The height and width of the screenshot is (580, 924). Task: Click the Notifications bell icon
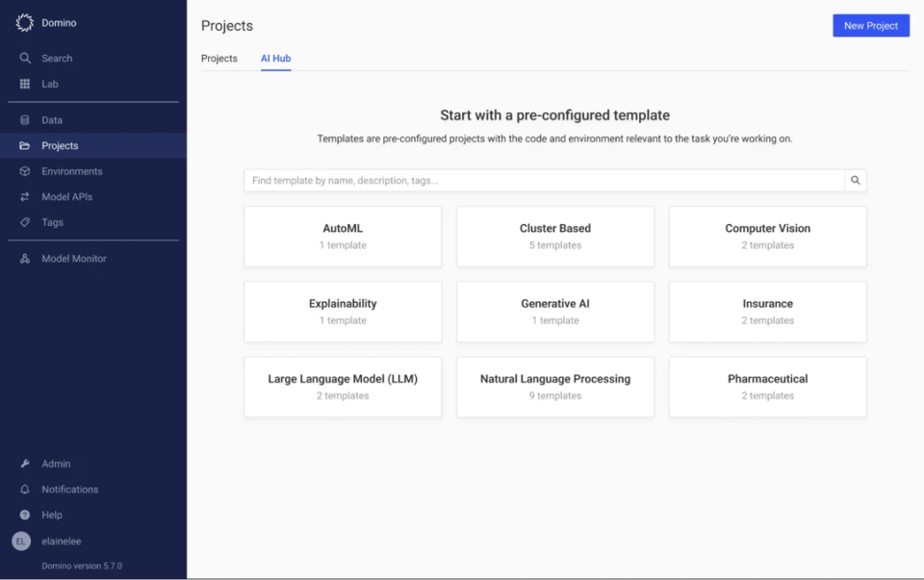coord(25,490)
